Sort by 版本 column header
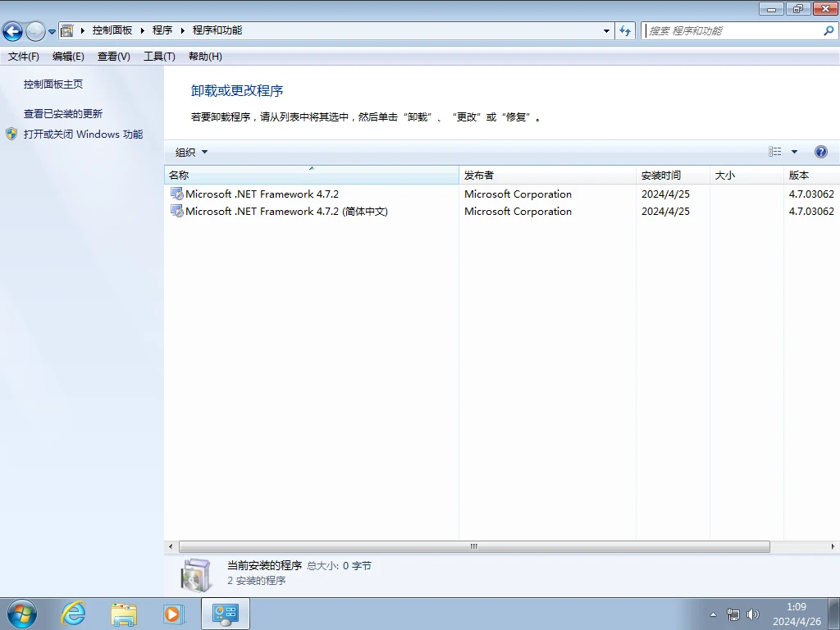This screenshot has width=840, height=630. pyautogui.click(x=811, y=176)
